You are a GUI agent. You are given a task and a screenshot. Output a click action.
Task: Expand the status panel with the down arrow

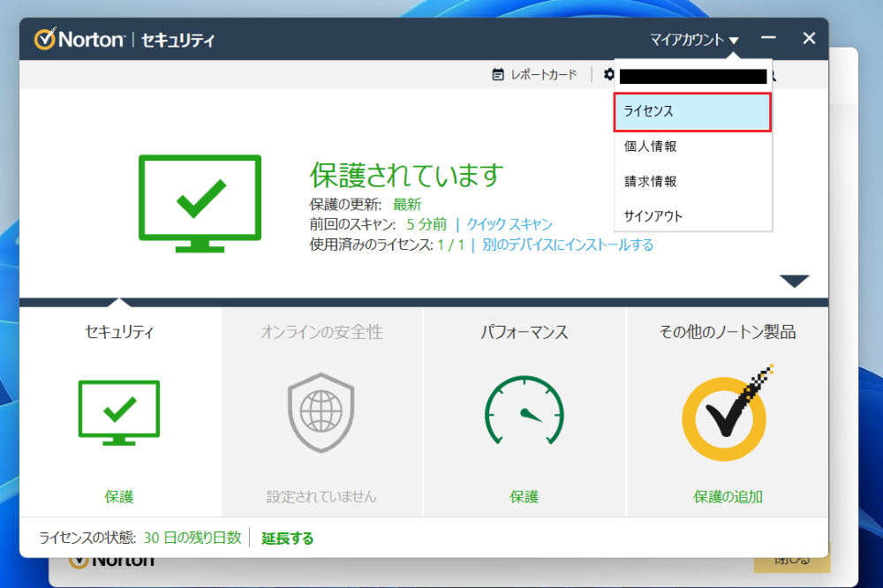tap(795, 281)
